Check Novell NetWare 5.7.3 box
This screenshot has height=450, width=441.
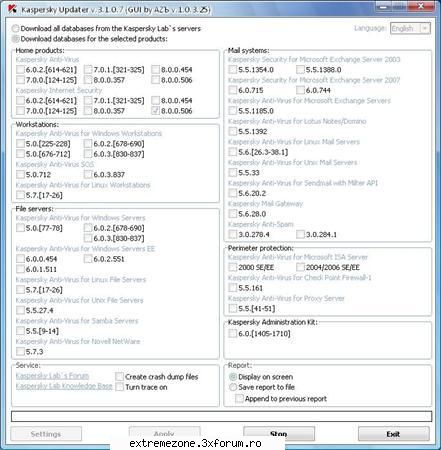pos(20,352)
